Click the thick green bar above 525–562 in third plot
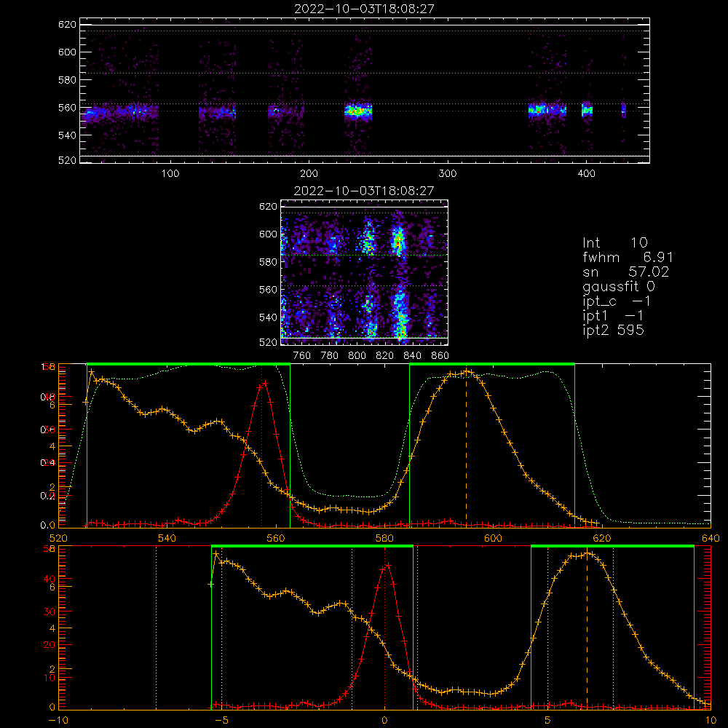 pyautogui.click(x=189, y=364)
